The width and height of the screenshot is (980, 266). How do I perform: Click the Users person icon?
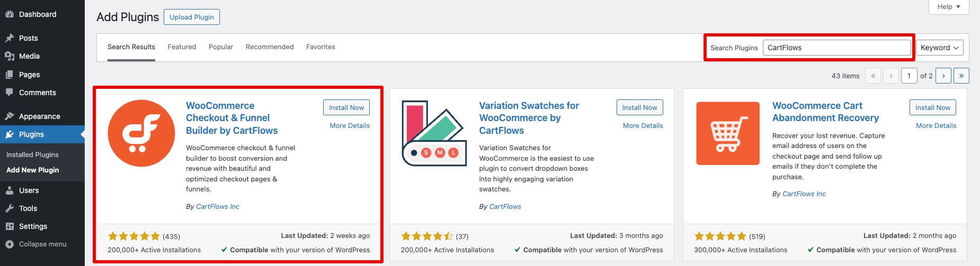tap(10, 190)
